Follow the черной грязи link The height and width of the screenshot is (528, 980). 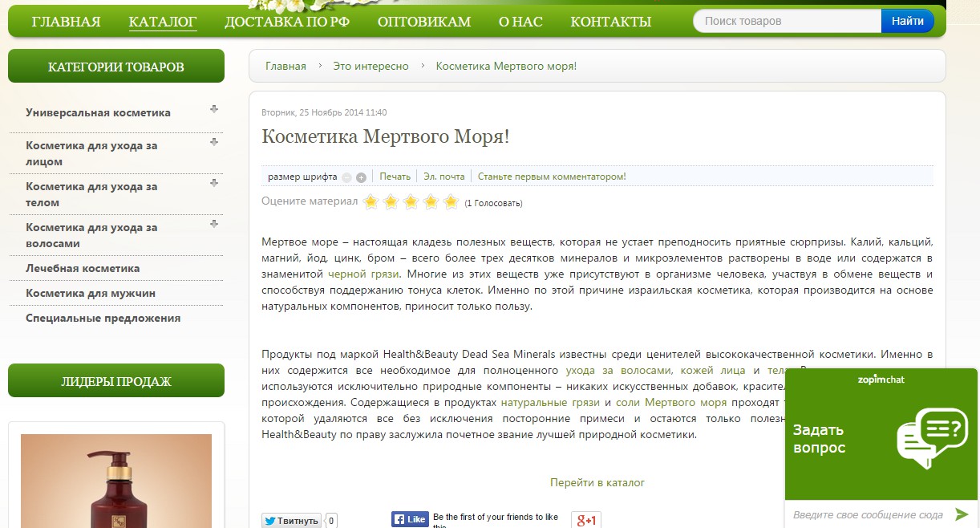[363, 274]
